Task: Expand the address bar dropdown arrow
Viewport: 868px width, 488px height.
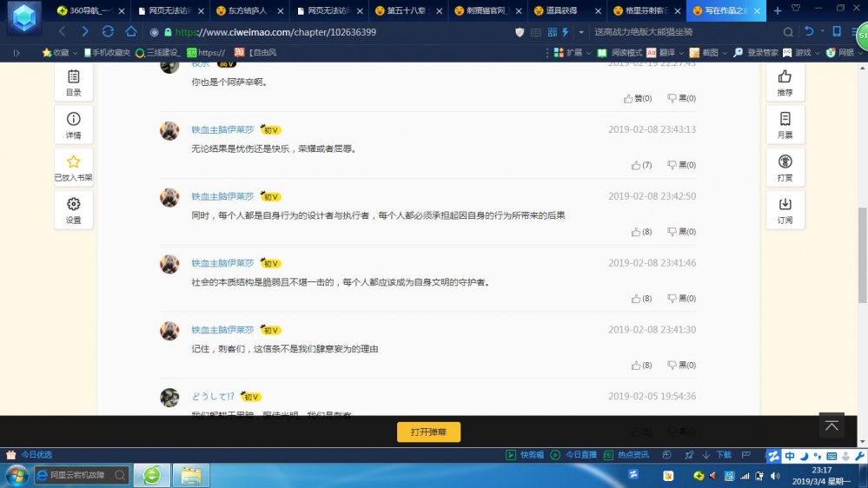Action: click(x=581, y=32)
